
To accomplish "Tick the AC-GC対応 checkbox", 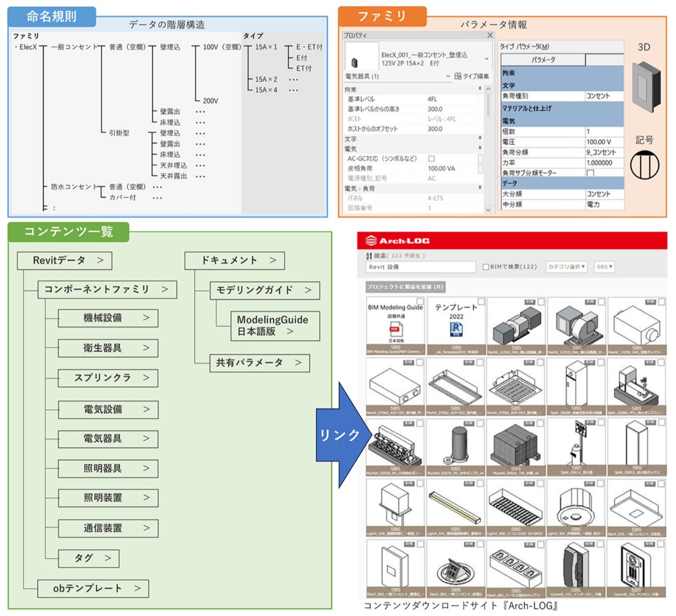I will click(x=432, y=159).
